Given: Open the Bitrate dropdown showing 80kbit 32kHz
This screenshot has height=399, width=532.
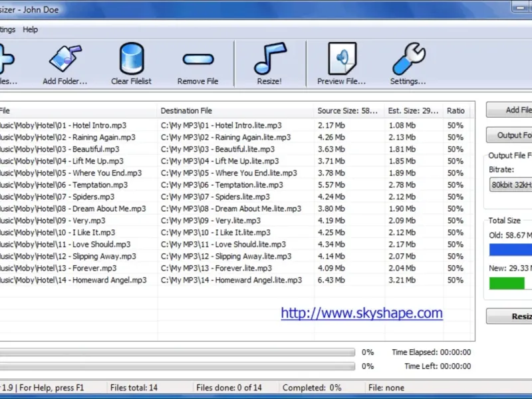Looking at the screenshot, I should pos(511,185).
